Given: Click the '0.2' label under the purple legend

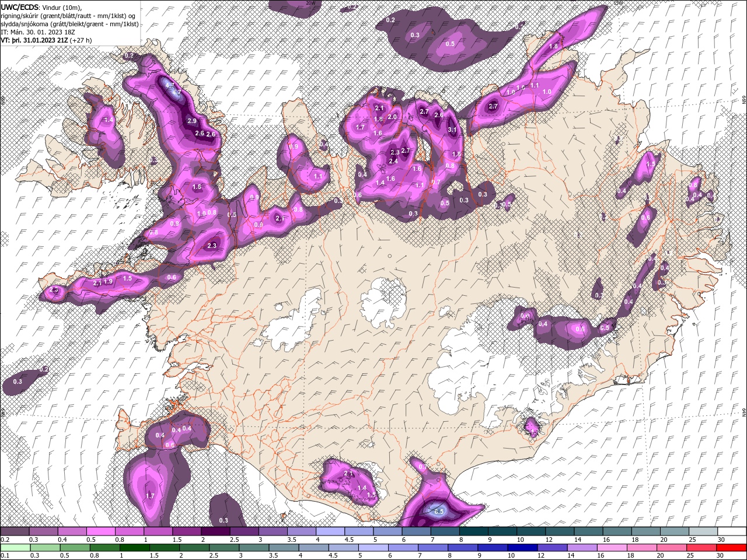Looking at the screenshot, I should point(5,540).
